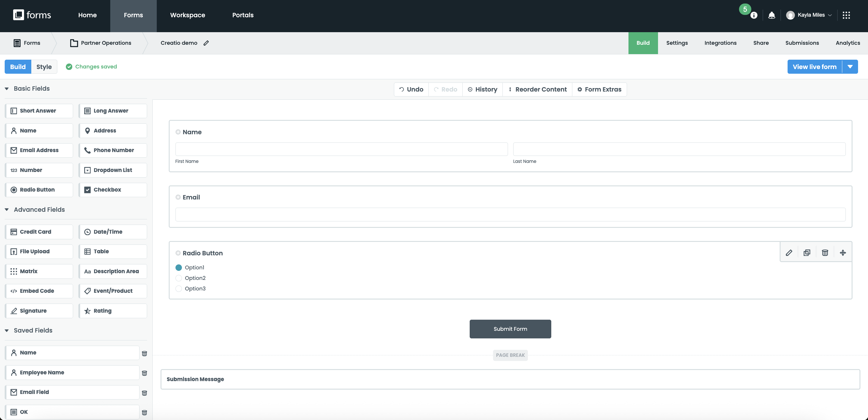Delete the saved Email Field entry
The height and width of the screenshot is (420, 868).
click(x=144, y=393)
